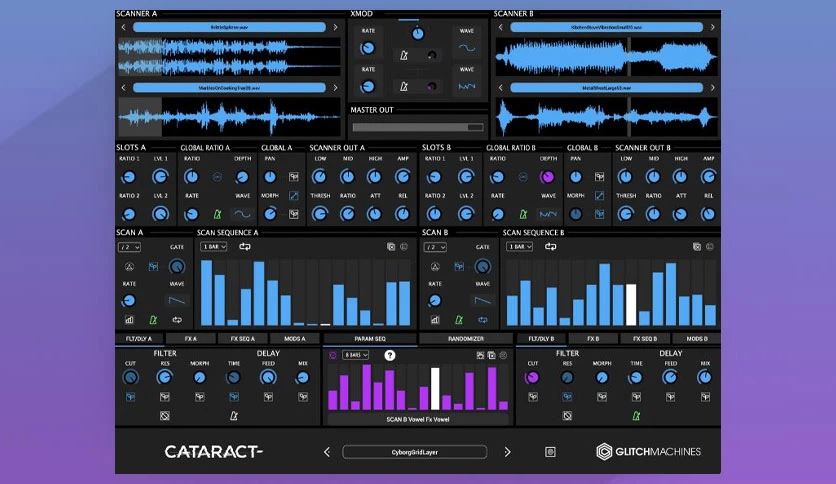Toggle the dice randomize under filter CUT A
This screenshot has height=484, width=836.
click(x=130, y=397)
